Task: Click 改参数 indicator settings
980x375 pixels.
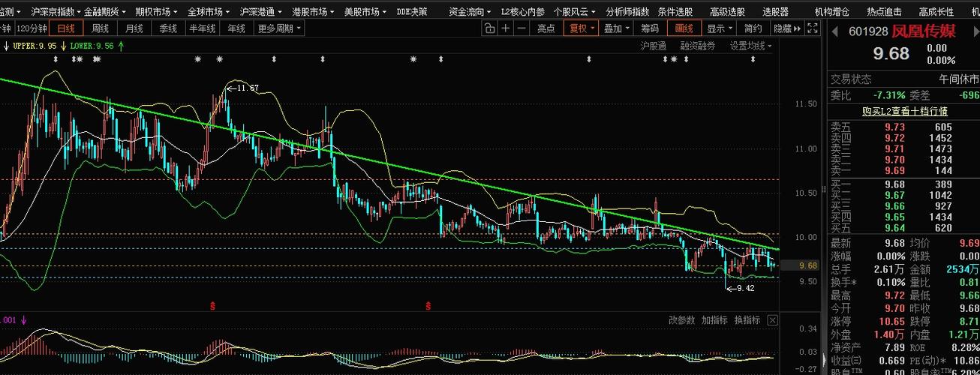Action: (681, 320)
